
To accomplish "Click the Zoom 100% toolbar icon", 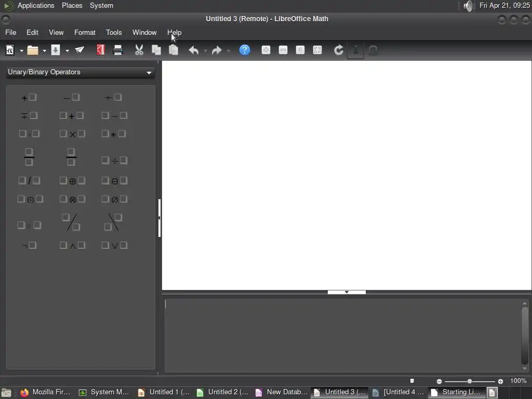I will click(300, 50).
